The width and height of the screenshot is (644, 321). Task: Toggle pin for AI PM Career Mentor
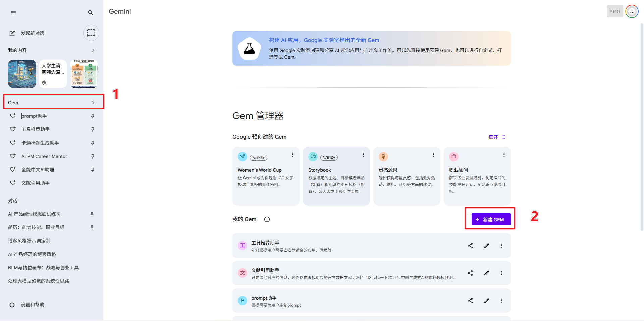(93, 156)
